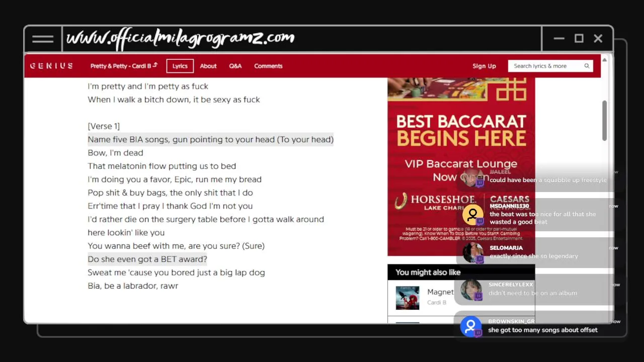The width and height of the screenshot is (644, 362).
Task: Click lyric 'You wanna beef with me, are you sure?'
Action: [176, 246]
